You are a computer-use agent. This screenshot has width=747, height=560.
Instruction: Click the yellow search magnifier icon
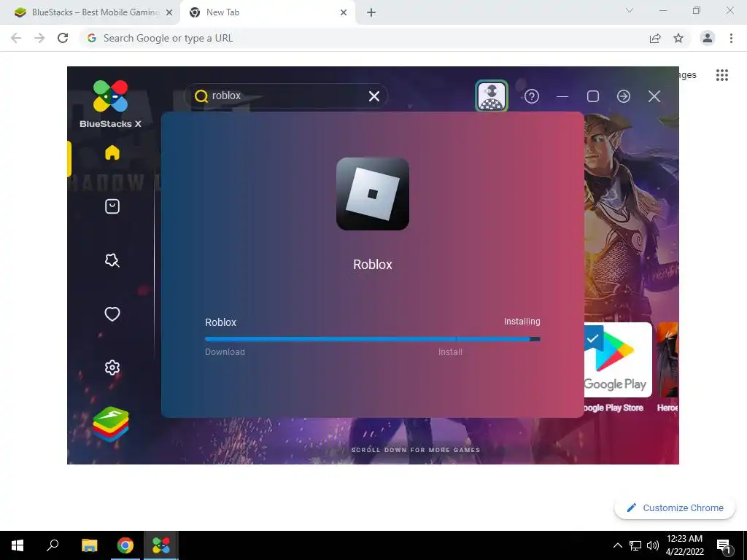(x=201, y=96)
